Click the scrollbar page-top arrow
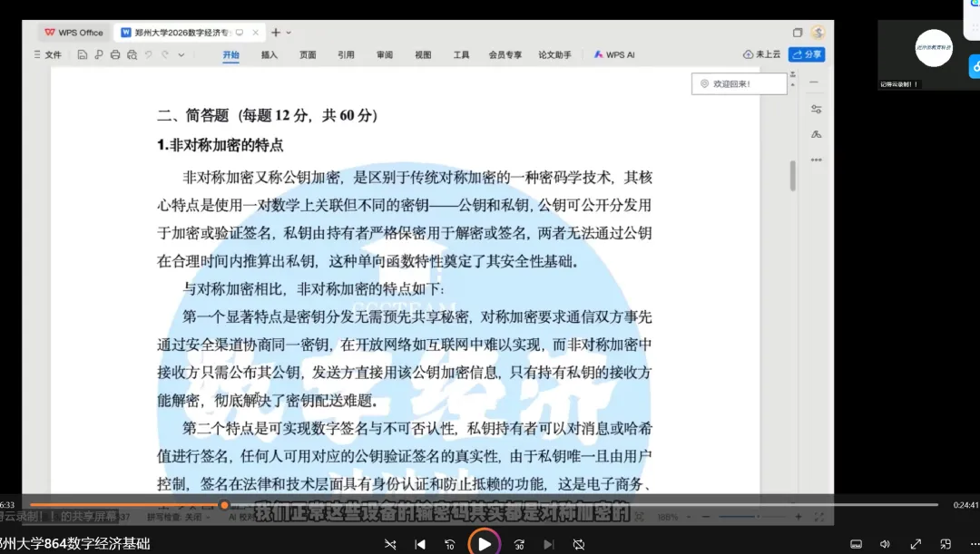This screenshot has width=980, height=554. (792, 75)
